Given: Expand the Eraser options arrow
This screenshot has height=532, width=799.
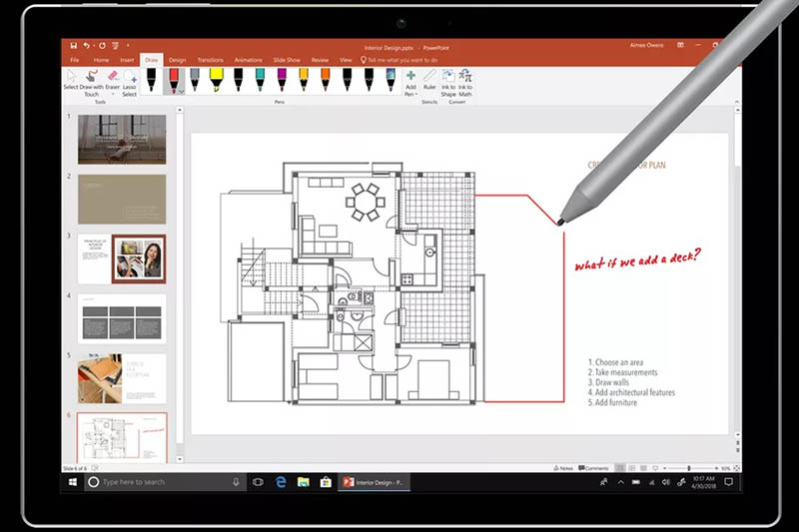Looking at the screenshot, I should [113, 94].
